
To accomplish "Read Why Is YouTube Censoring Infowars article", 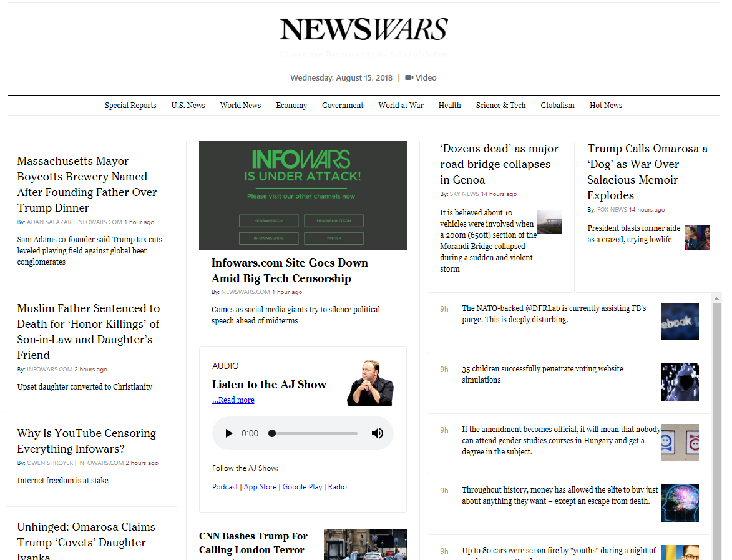I will (86, 441).
